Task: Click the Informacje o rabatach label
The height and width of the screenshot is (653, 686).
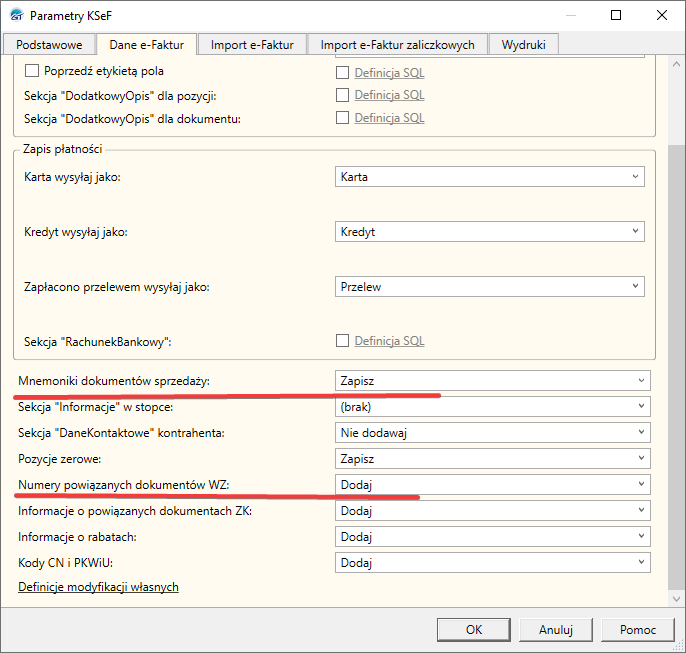Action: point(77,537)
